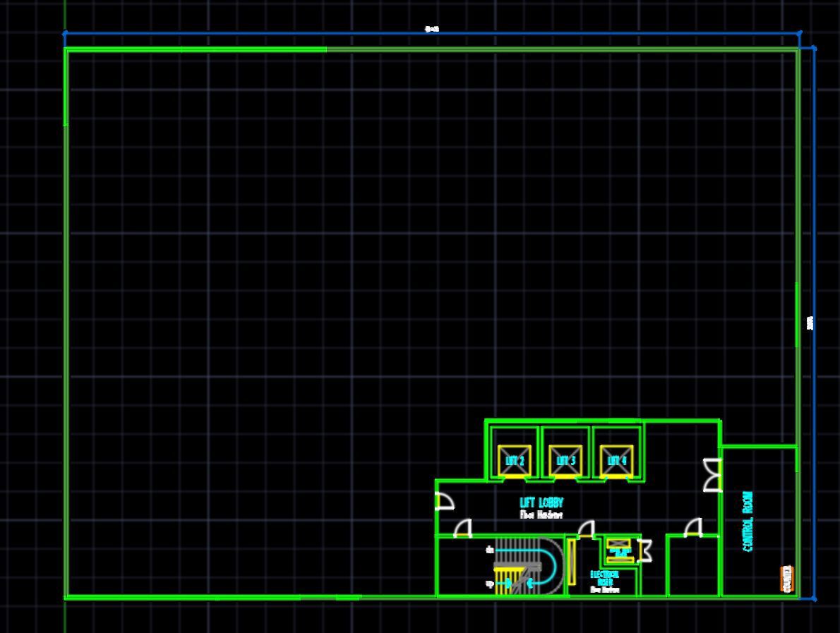
Task: Select the door of the small room beside the control room
Action: (693, 527)
